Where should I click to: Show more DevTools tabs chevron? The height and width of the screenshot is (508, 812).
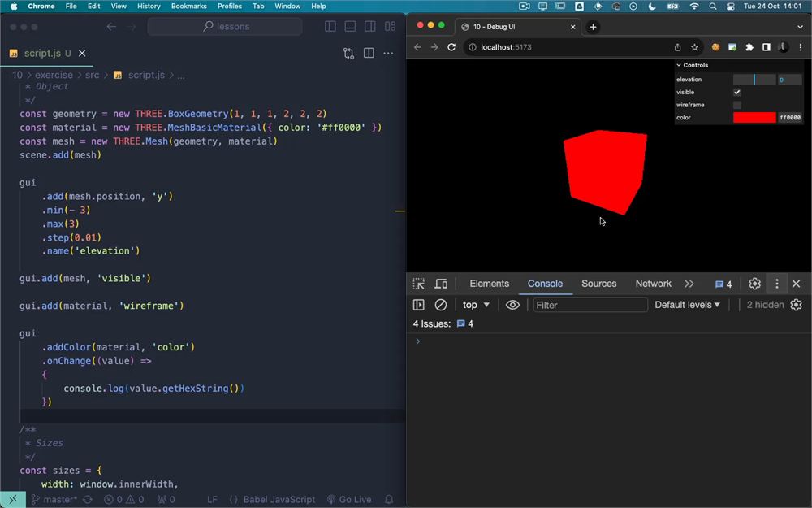click(689, 284)
